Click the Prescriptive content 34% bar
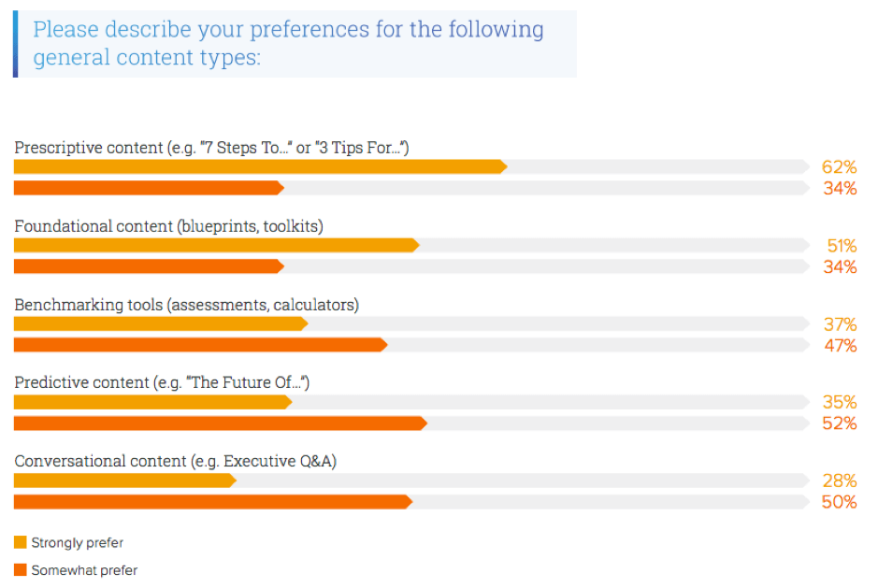This screenshot has height=588, width=878. (x=149, y=188)
